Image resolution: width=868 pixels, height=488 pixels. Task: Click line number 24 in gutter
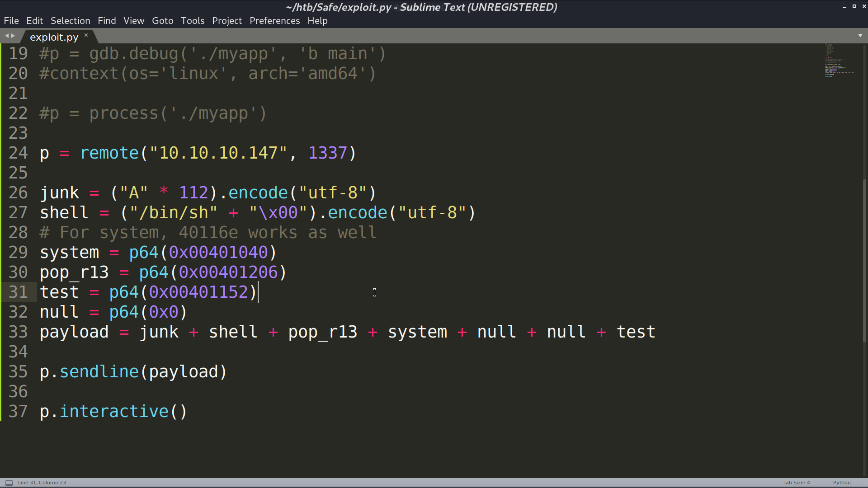tap(18, 153)
